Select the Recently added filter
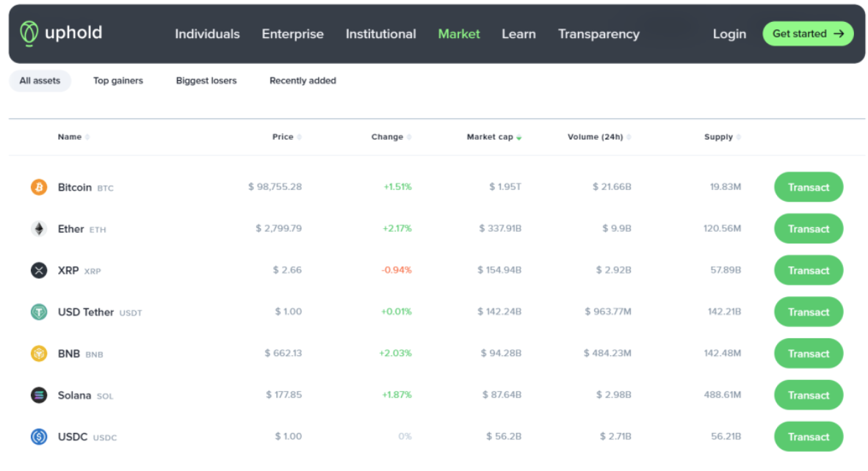 click(x=303, y=81)
